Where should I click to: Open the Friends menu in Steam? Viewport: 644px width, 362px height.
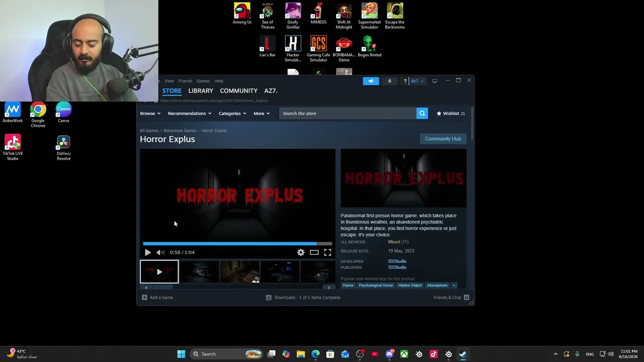click(185, 81)
